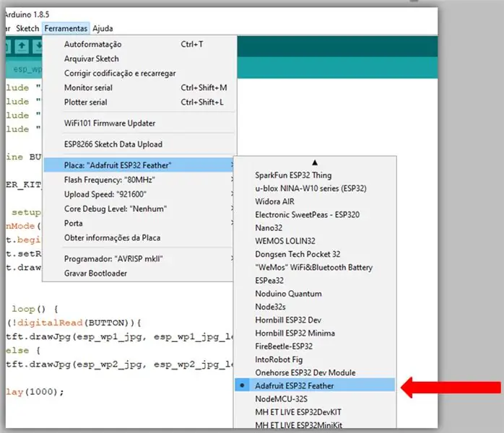Open Plotter serial
Viewport: 504px width, 433px height.
coord(140,102)
